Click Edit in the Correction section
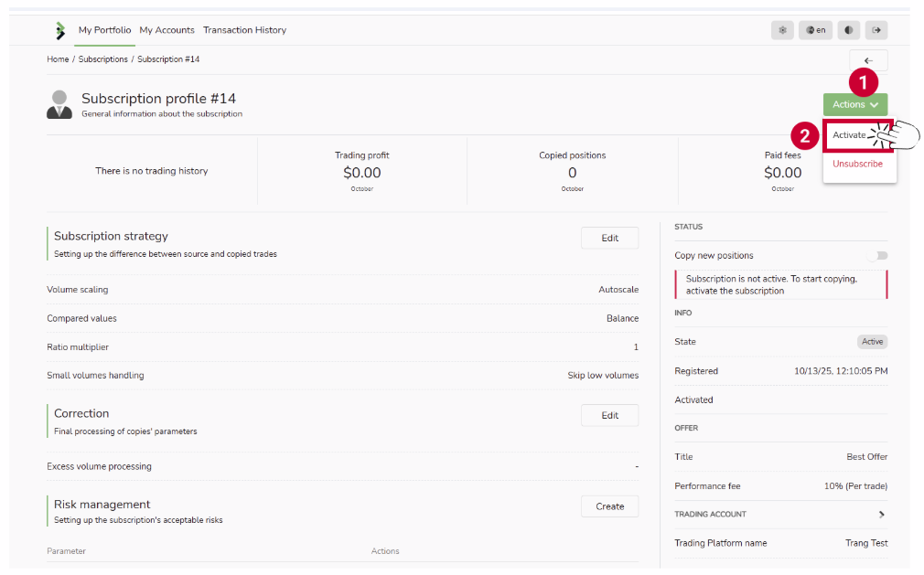The height and width of the screenshot is (575, 924). [609, 415]
